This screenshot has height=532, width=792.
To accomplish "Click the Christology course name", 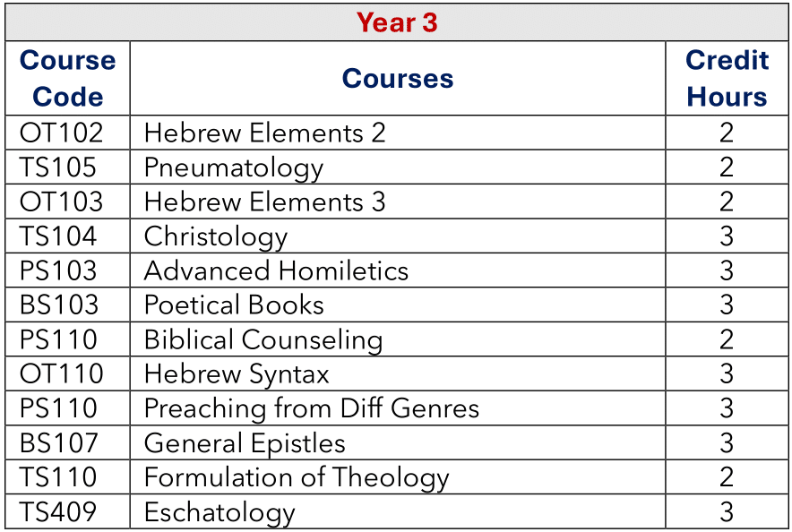I will pyautogui.click(x=216, y=236).
